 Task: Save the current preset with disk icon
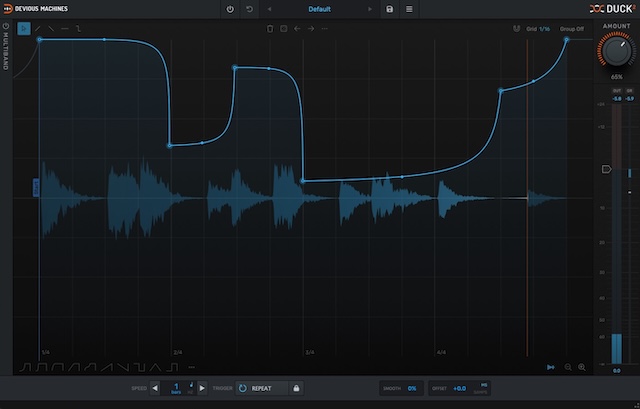coord(390,9)
